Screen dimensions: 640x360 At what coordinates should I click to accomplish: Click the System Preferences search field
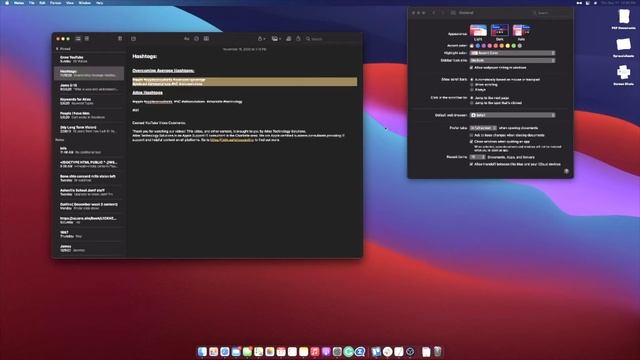tap(550, 13)
